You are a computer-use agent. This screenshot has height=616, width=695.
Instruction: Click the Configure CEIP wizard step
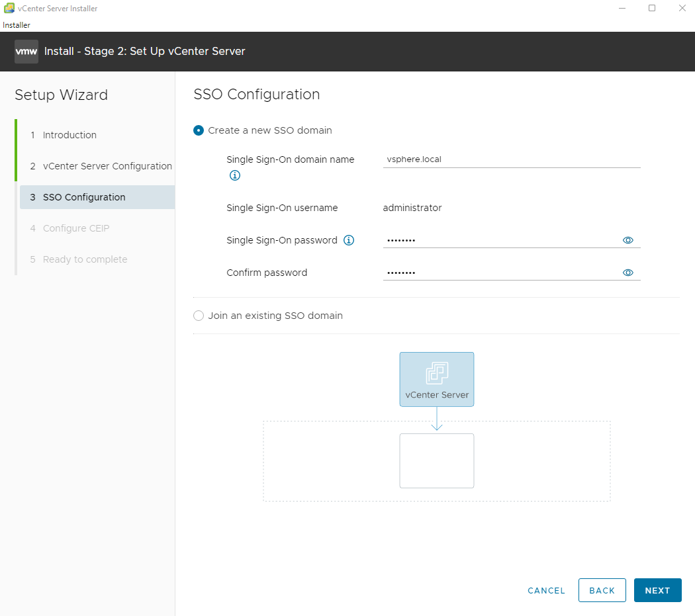pyautogui.click(x=76, y=228)
